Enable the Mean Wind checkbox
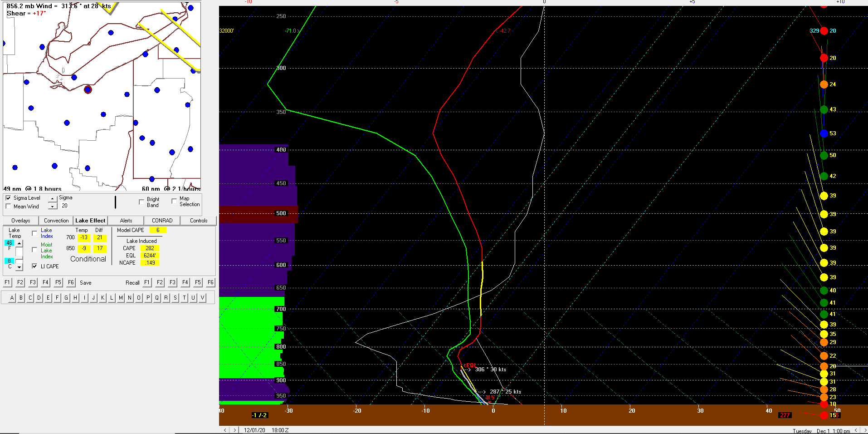 [8, 207]
